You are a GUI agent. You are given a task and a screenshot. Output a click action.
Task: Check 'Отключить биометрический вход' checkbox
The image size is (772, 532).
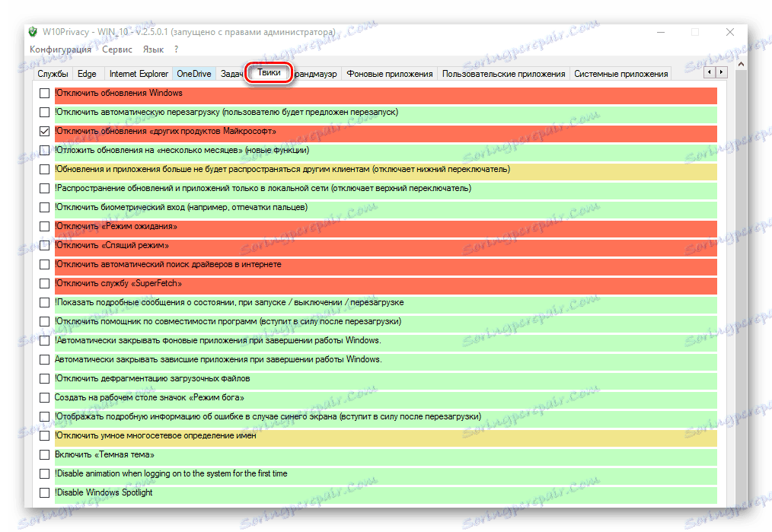tap(44, 207)
